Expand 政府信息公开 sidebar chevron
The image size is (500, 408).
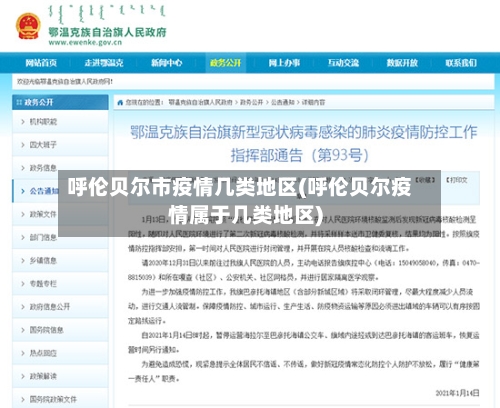(23, 307)
